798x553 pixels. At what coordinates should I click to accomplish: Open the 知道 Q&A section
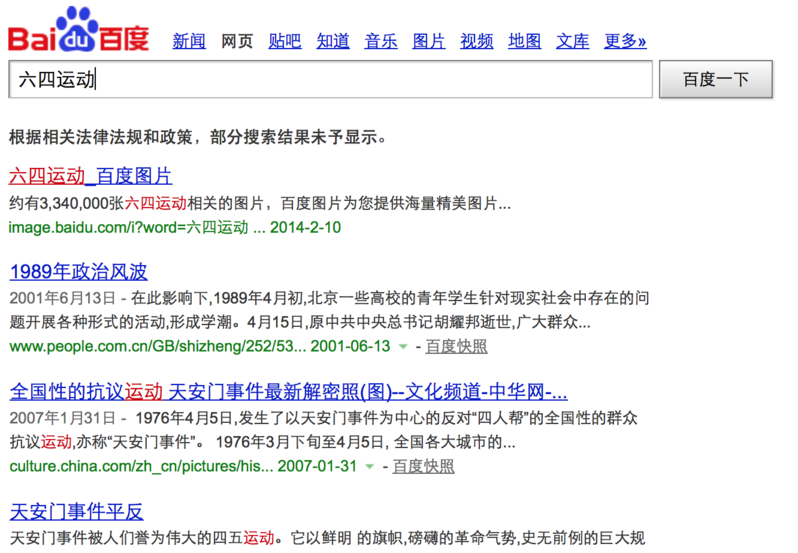333,41
